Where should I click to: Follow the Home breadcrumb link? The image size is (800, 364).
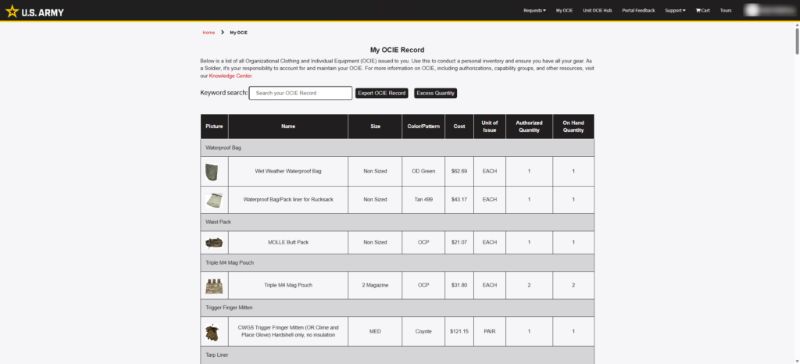[209, 32]
